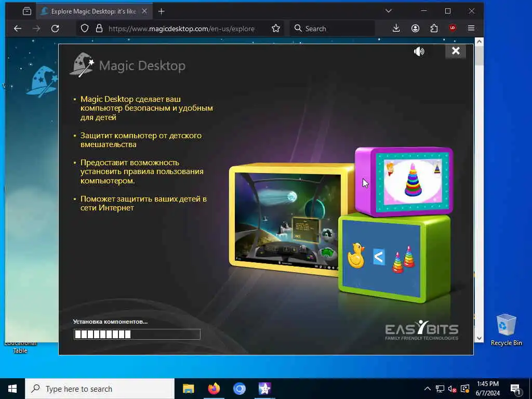Viewport: 532px width, 399px height.
Task: Click the Magic Desktop taskbar icon
Action: (x=264, y=389)
